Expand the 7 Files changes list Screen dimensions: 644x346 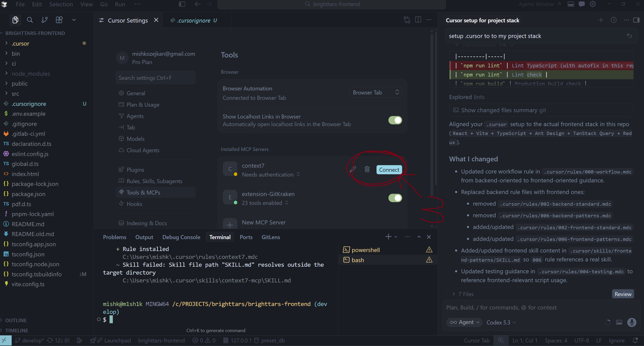(463, 294)
